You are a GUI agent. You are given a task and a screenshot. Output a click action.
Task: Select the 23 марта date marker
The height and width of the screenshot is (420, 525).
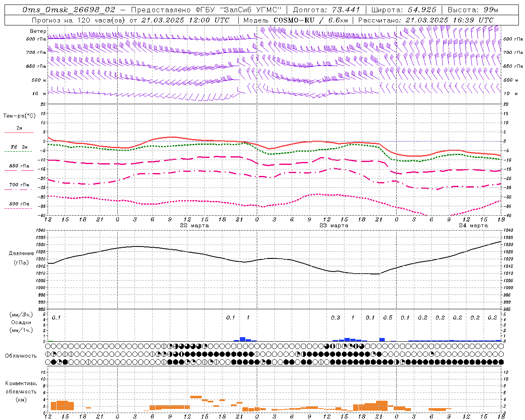(334, 225)
